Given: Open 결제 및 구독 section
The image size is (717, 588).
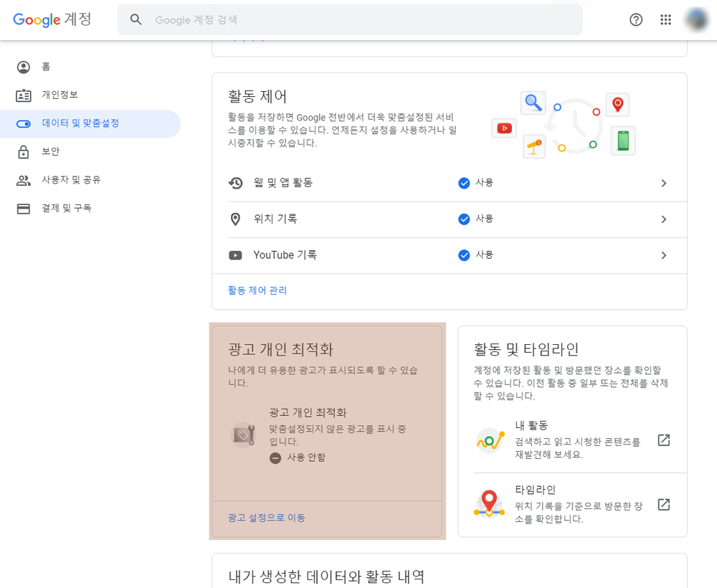Looking at the screenshot, I should (90, 209).
